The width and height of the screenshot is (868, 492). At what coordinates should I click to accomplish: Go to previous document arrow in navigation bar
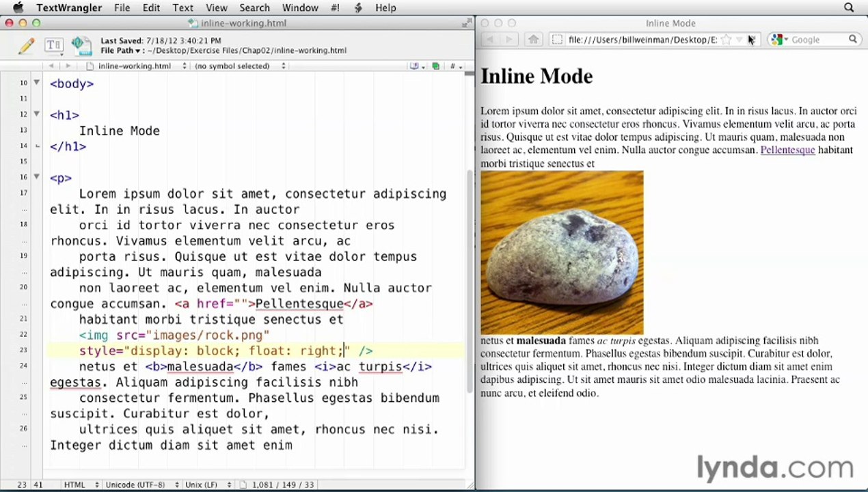click(51, 66)
